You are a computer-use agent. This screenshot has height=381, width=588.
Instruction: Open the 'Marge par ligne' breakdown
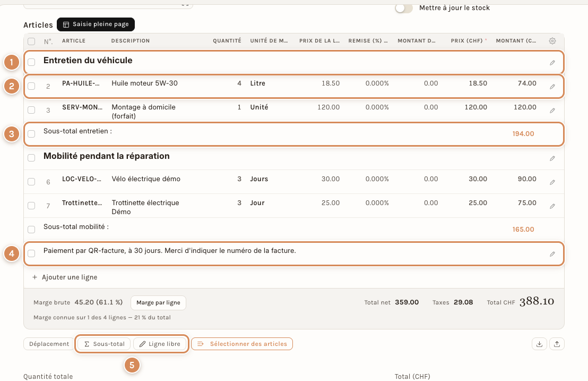(x=158, y=302)
